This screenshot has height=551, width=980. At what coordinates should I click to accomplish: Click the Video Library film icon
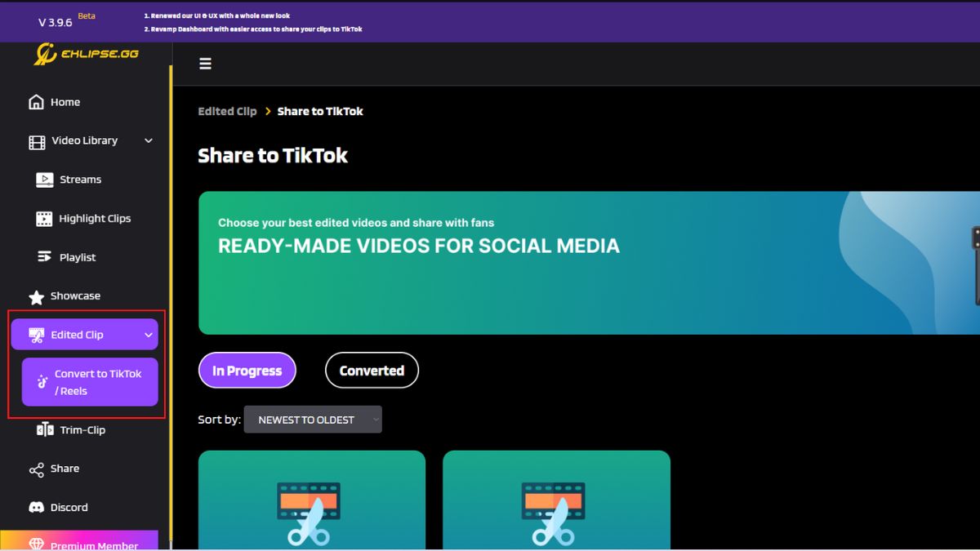coord(36,140)
